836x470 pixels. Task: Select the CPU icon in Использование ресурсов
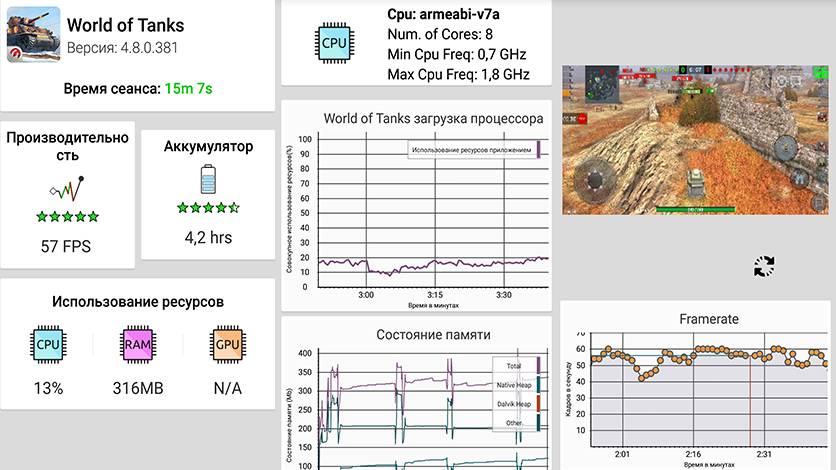click(49, 345)
